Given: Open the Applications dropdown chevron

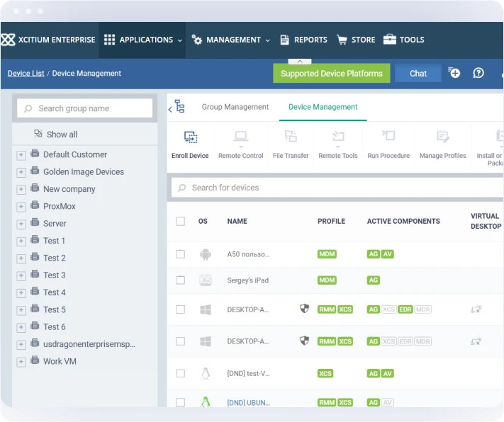Looking at the screenshot, I should [x=180, y=40].
